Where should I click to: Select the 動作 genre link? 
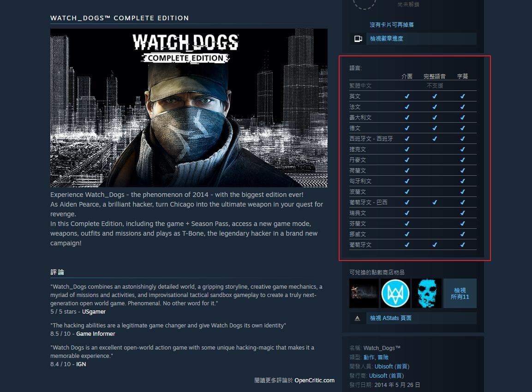[x=369, y=357]
